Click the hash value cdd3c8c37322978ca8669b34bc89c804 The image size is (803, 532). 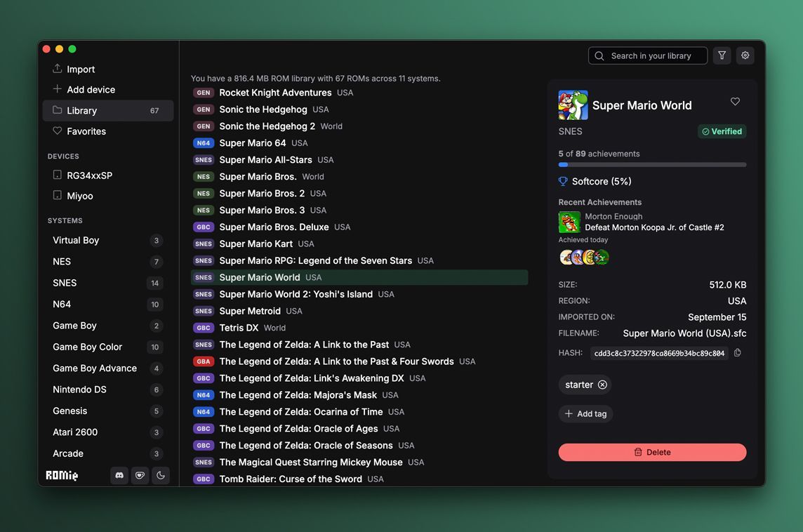[659, 353]
